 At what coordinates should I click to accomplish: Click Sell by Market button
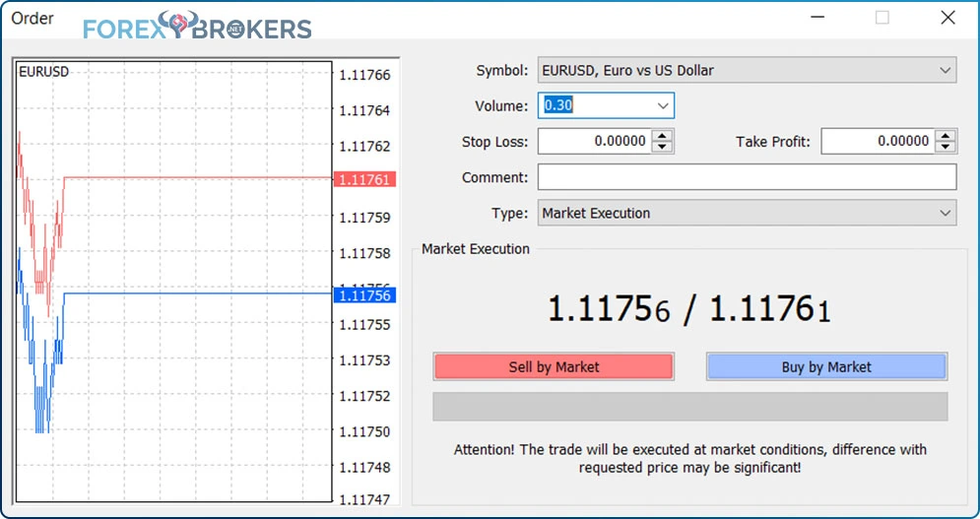click(x=554, y=367)
